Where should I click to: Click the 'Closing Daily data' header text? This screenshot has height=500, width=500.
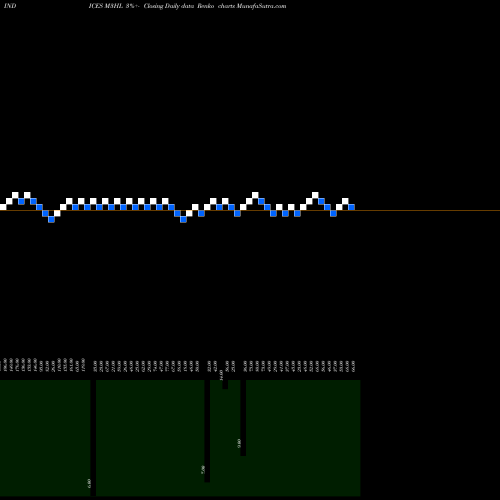point(169,6)
